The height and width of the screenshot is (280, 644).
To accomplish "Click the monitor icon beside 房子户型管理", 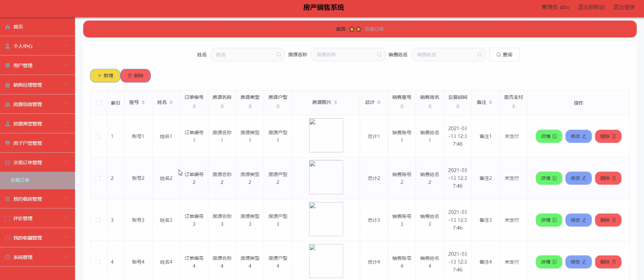I will (7, 143).
